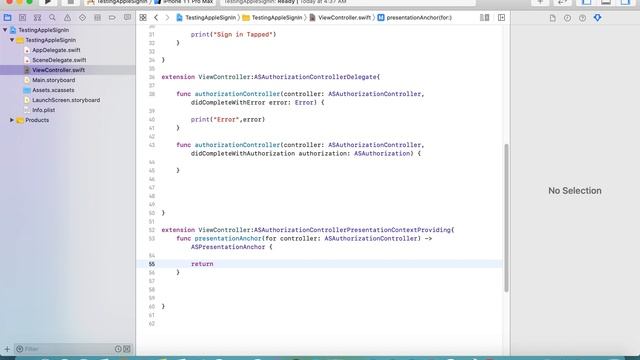The height and width of the screenshot is (360, 640).
Task: Open the presentationAnchor(for:) breadcrumb menu
Action: tap(415, 18)
